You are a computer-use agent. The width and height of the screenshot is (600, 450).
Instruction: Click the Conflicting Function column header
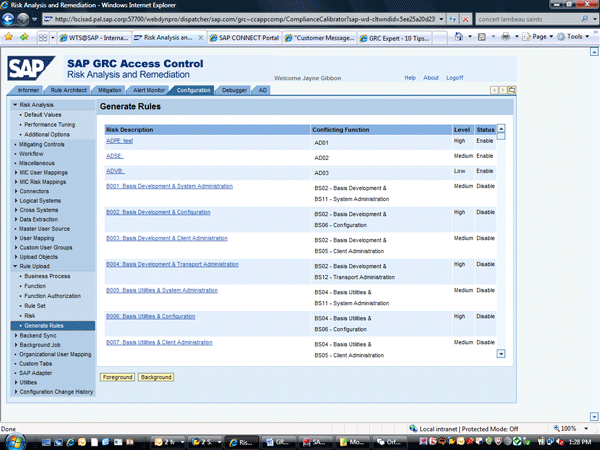(381, 130)
